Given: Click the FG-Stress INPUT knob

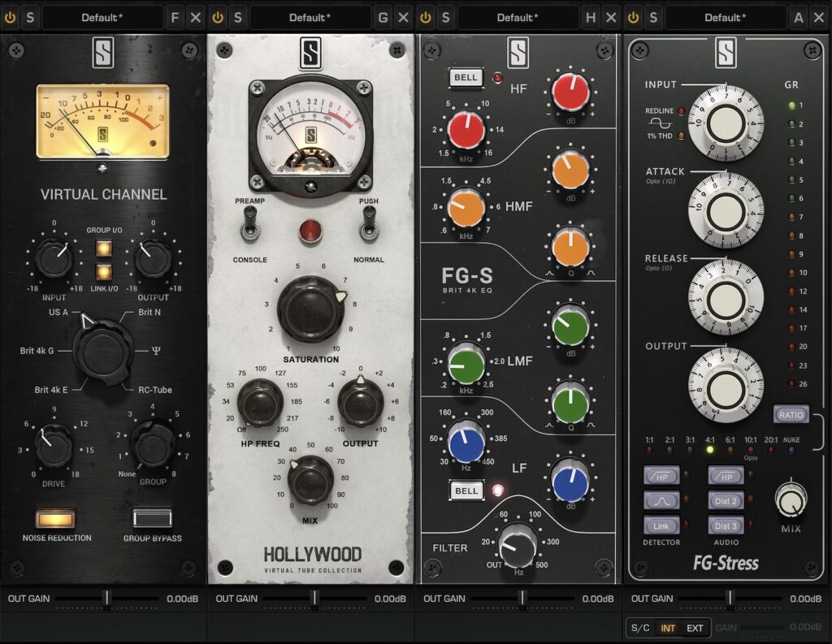Looking at the screenshot, I should 726,123.
